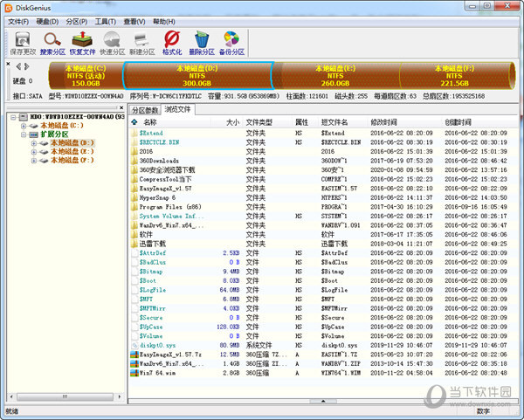
Task: Open the 工具(T) menu
Action: (106, 22)
